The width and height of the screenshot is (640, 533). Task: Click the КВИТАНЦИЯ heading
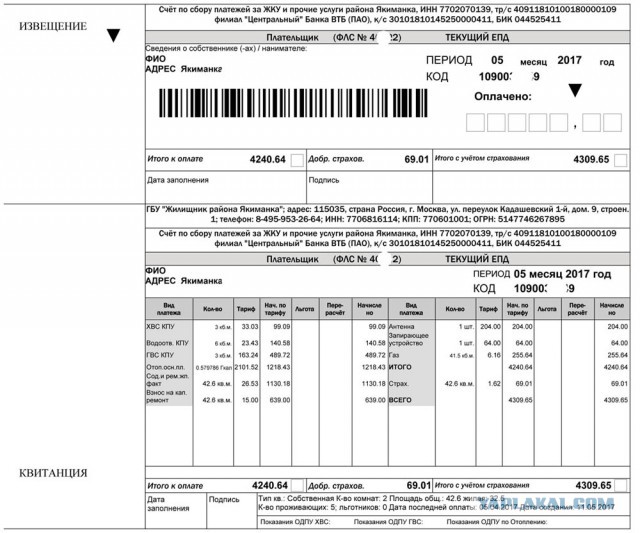(x=53, y=473)
